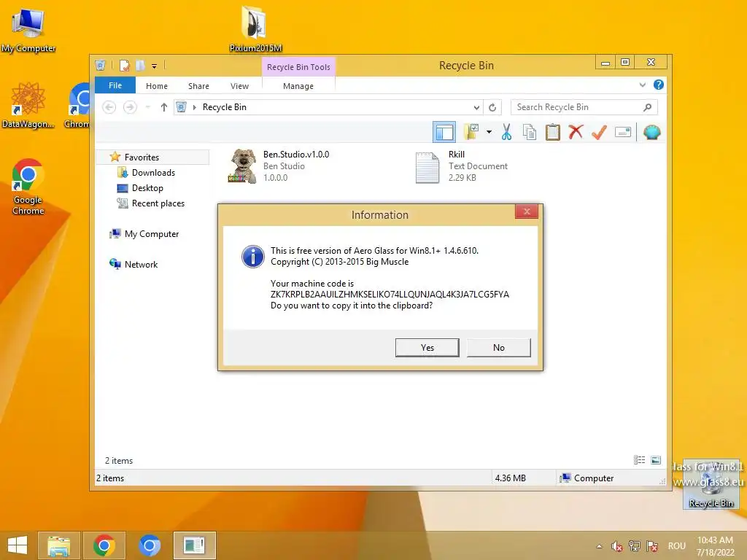Open Customize Quick Access Toolbar dropdown
747x560 pixels.
(x=155, y=66)
